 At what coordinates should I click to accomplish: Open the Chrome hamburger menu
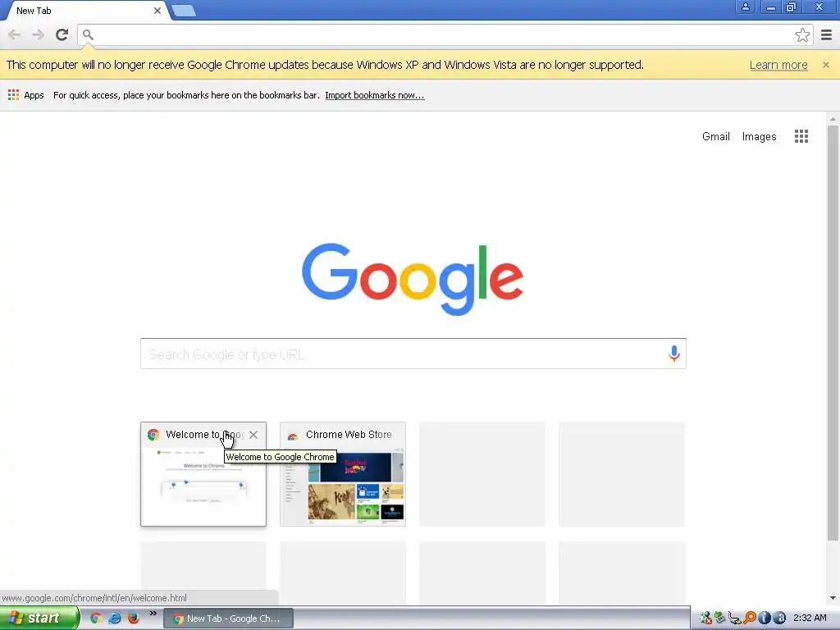827,34
